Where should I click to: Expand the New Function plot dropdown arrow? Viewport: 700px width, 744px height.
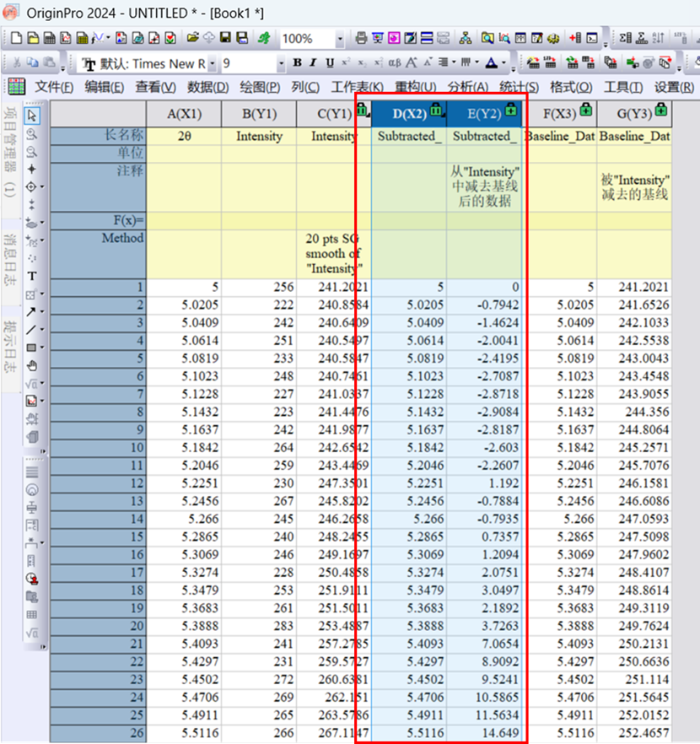108,38
